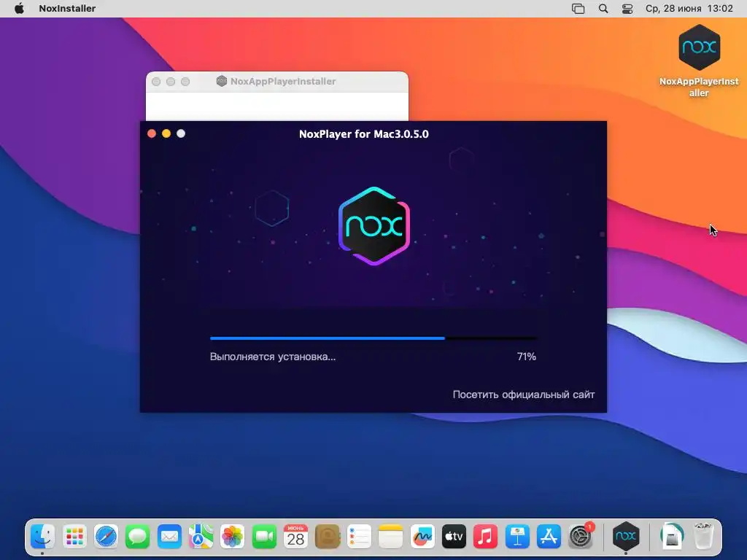Open the Trash in the Dock
Screen dimensions: 747x560
click(703, 537)
